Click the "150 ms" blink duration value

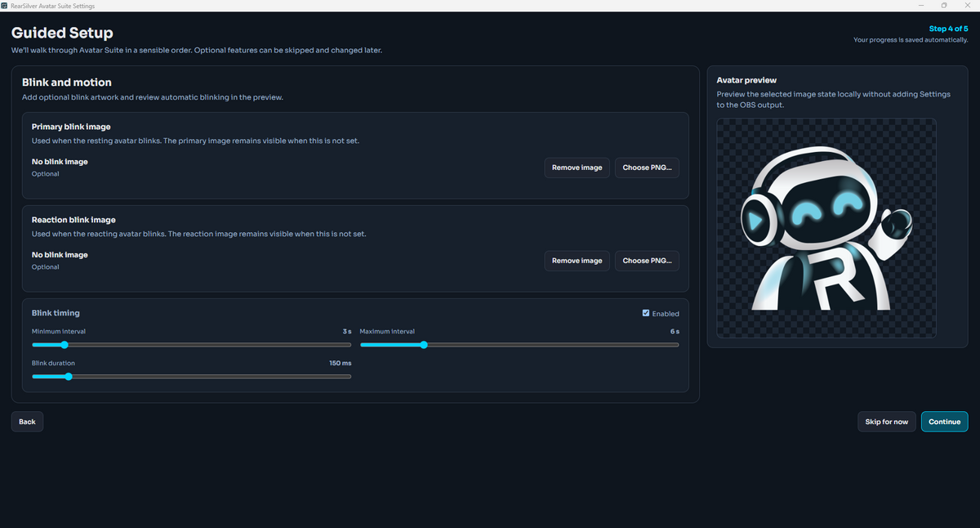coord(340,363)
